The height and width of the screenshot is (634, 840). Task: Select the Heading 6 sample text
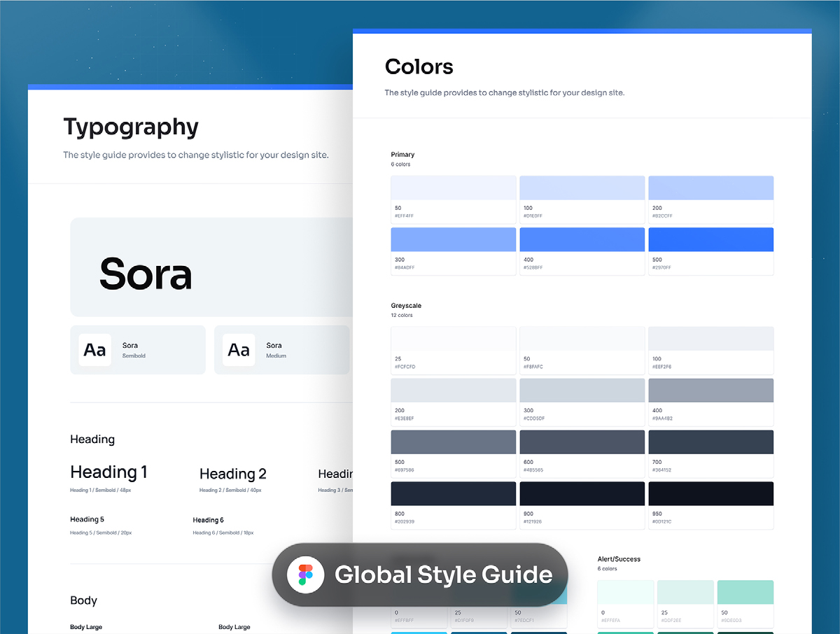pyautogui.click(x=209, y=520)
